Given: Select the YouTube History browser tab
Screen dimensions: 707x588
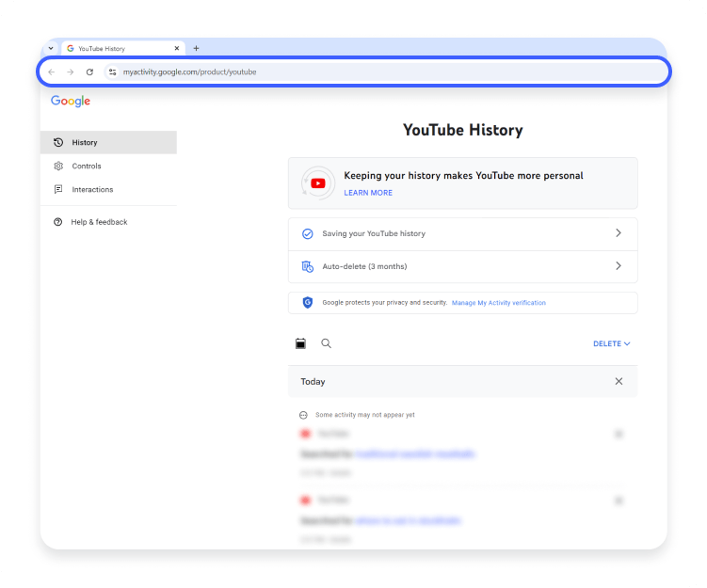Looking at the screenshot, I should tap(123, 48).
